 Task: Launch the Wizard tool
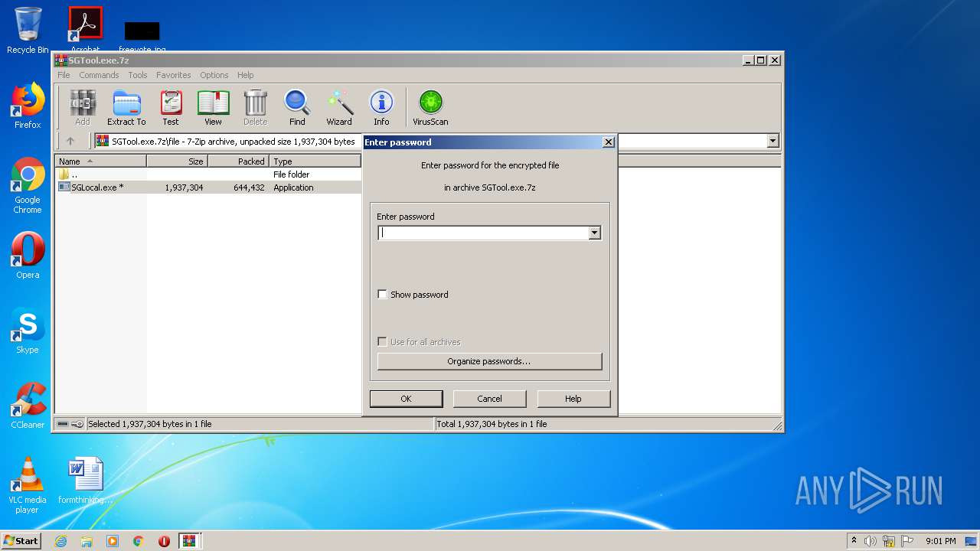click(339, 108)
